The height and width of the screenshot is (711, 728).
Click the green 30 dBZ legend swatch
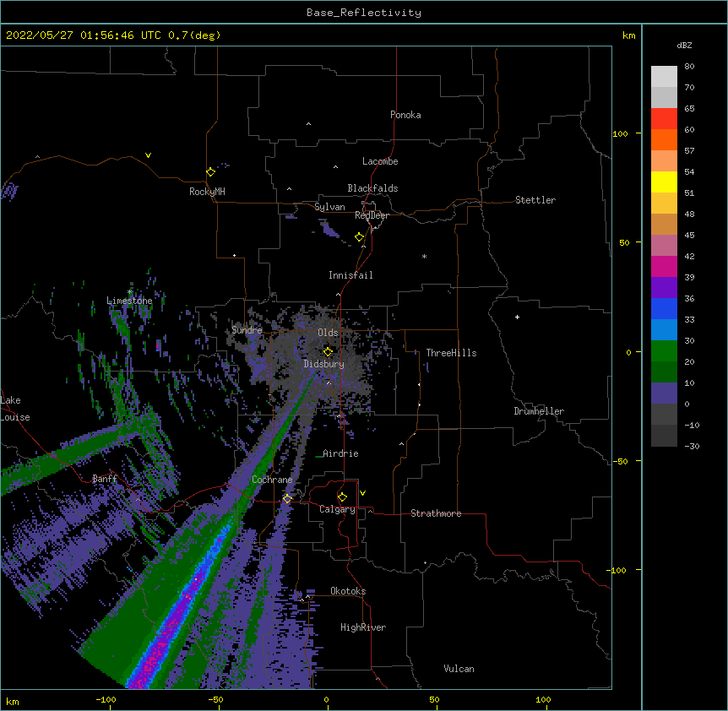[x=664, y=351]
